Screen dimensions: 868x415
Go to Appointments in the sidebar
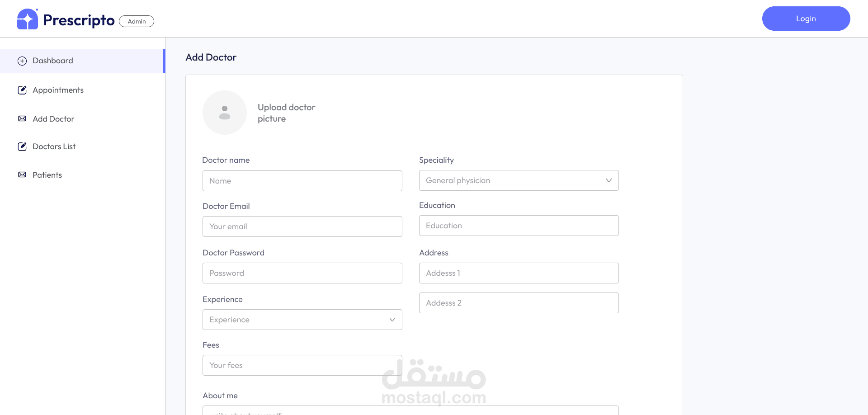pos(58,90)
